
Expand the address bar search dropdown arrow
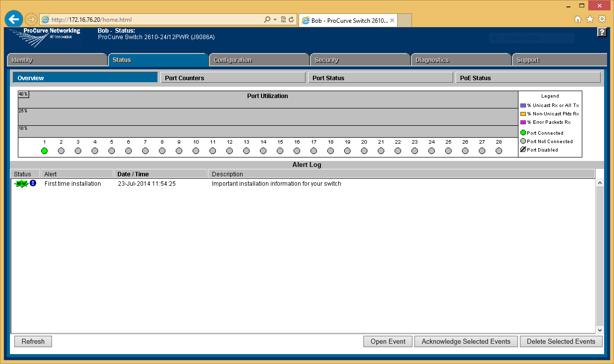click(275, 20)
